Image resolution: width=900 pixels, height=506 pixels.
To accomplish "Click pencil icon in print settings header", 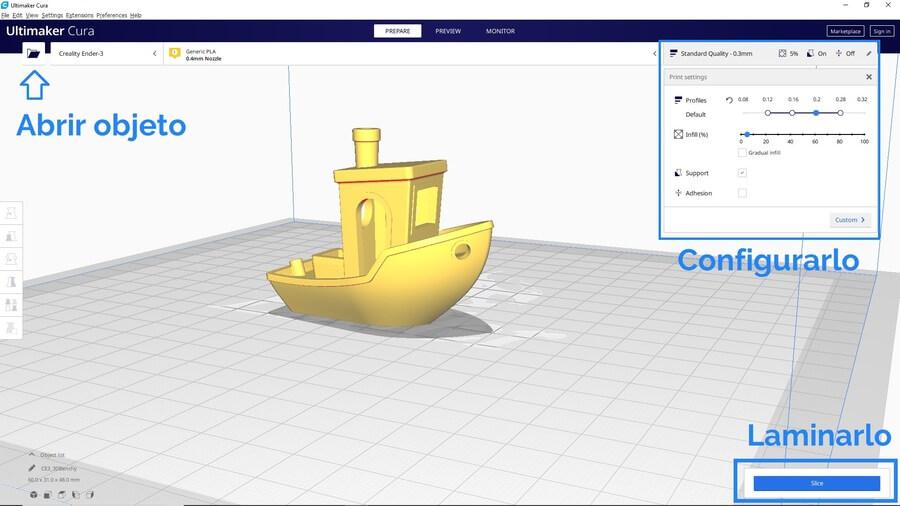I will click(869, 53).
